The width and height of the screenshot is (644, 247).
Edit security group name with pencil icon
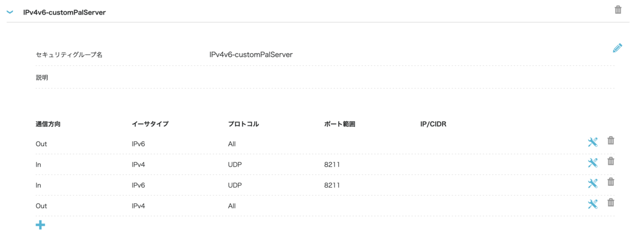pyautogui.click(x=617, y=48)
